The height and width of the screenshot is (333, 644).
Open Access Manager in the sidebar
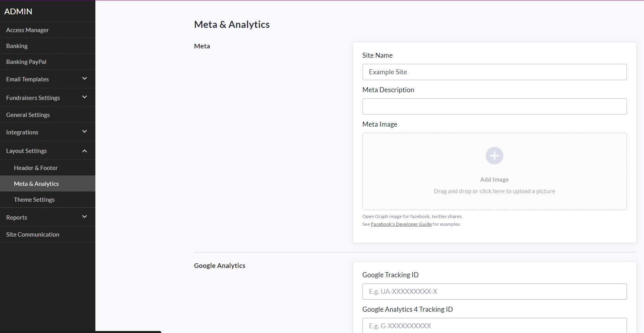click(28, 30)
